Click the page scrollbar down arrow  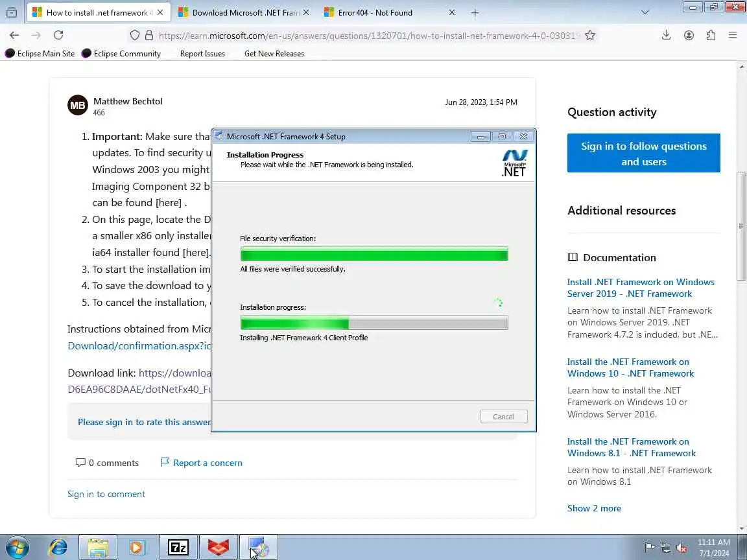click(x=742, y=529)
